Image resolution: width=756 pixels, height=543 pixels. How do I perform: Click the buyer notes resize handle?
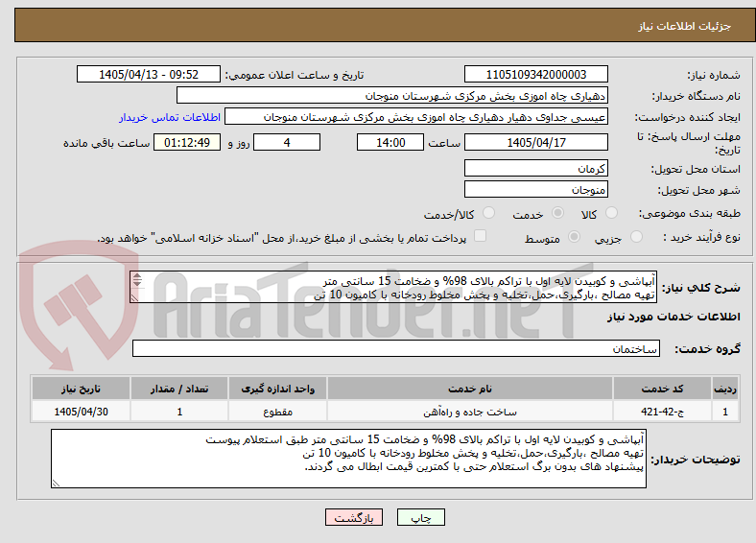(x=56, y=484)
